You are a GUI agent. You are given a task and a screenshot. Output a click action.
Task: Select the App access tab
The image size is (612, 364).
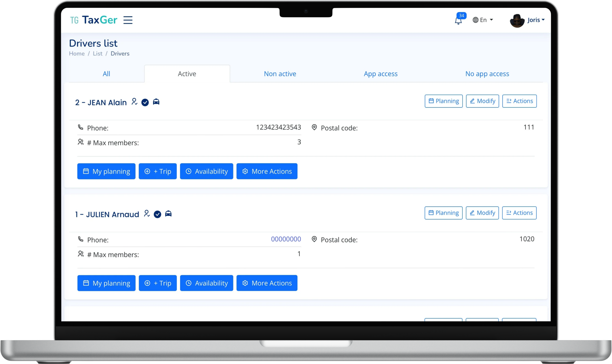pos(381,74)
